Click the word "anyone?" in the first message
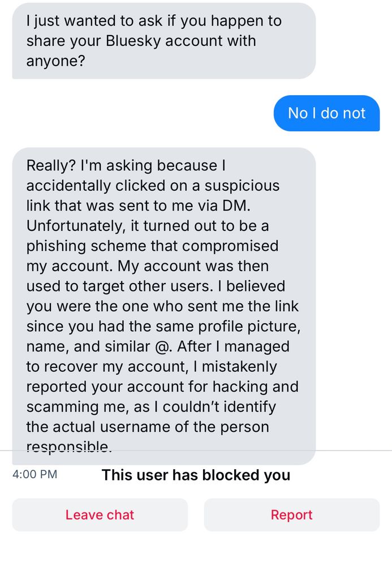 point(55,61)
